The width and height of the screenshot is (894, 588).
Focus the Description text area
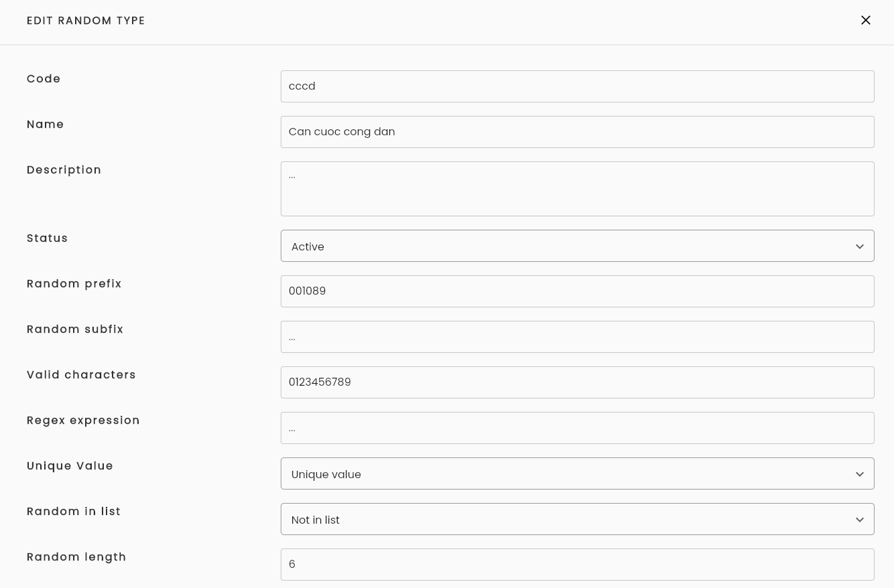coord(578,189)
